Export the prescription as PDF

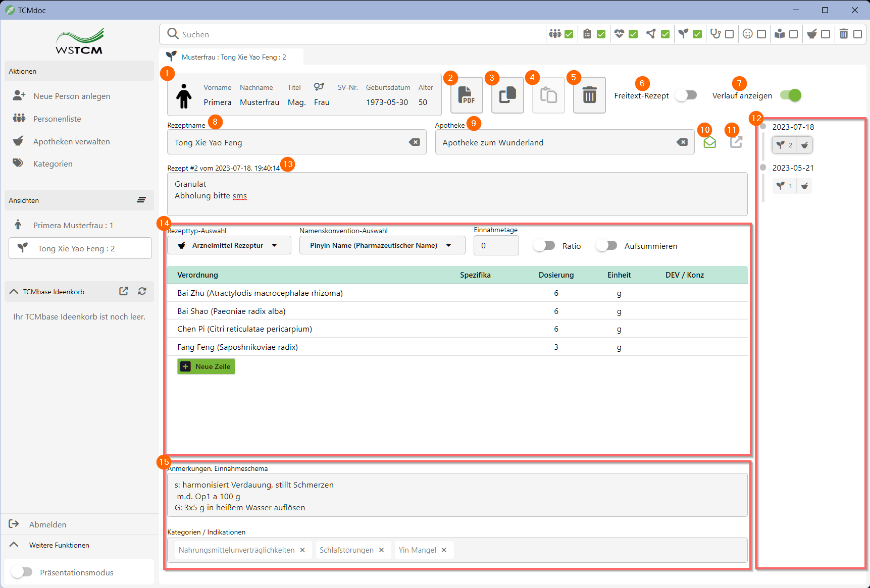(x=466, y=95)
